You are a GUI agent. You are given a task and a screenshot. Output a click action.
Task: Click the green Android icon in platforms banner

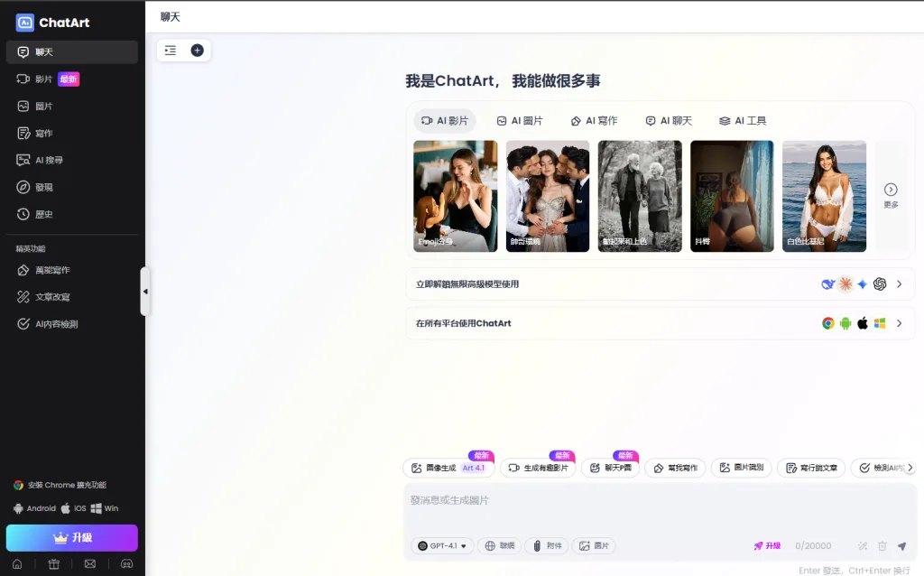(845, 323)
